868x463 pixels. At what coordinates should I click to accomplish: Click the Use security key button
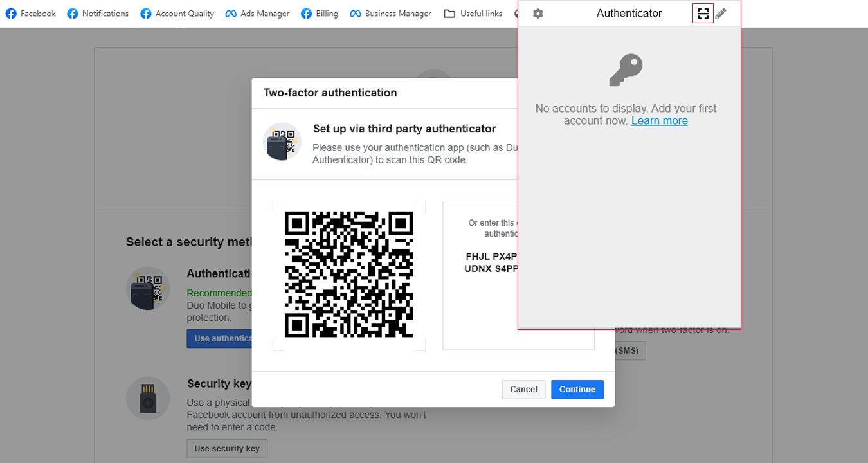227,448
